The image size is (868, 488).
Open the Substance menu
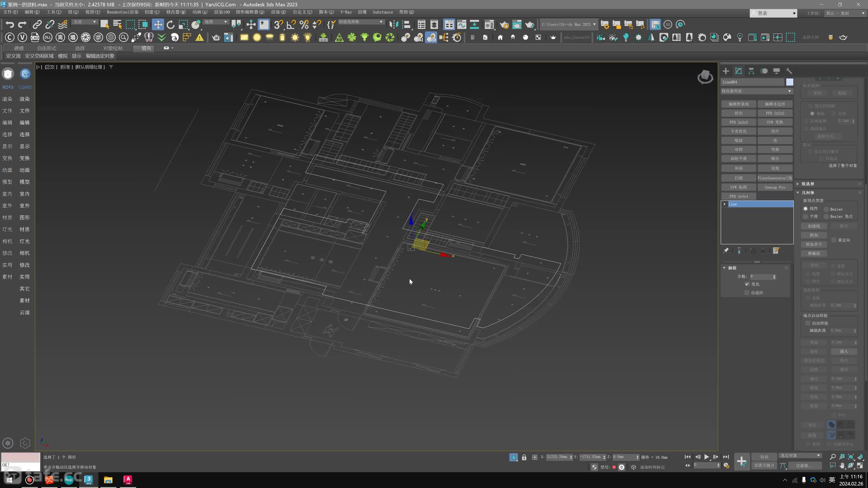382,12
